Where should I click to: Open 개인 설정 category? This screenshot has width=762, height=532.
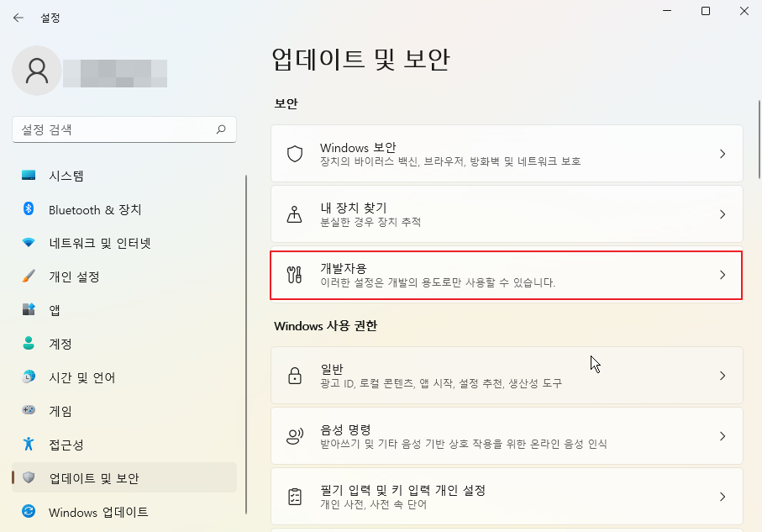[124, 277]
